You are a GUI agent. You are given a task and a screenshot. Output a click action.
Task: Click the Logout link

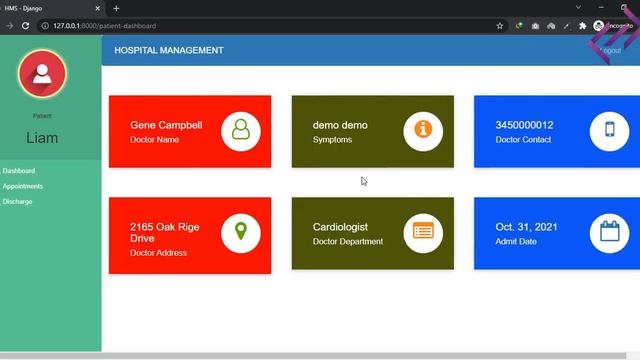[x=610, y=51]
